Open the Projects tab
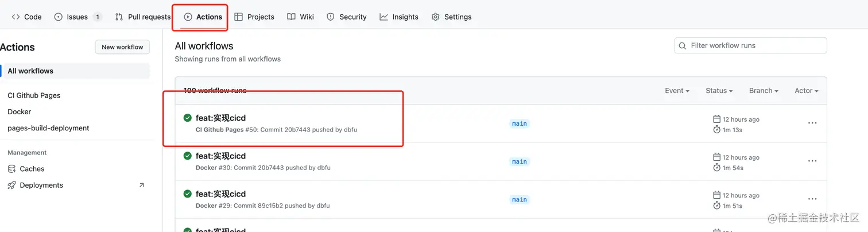868x232 pixels. 254,17
